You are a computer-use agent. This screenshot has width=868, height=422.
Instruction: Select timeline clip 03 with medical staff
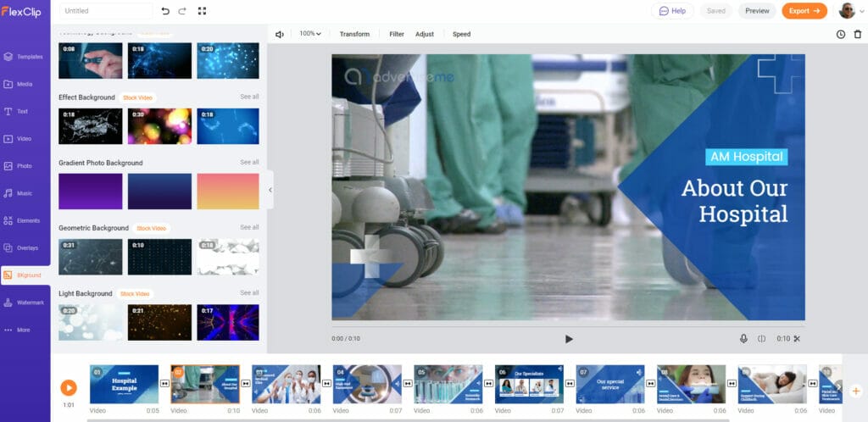pos(287,384)
